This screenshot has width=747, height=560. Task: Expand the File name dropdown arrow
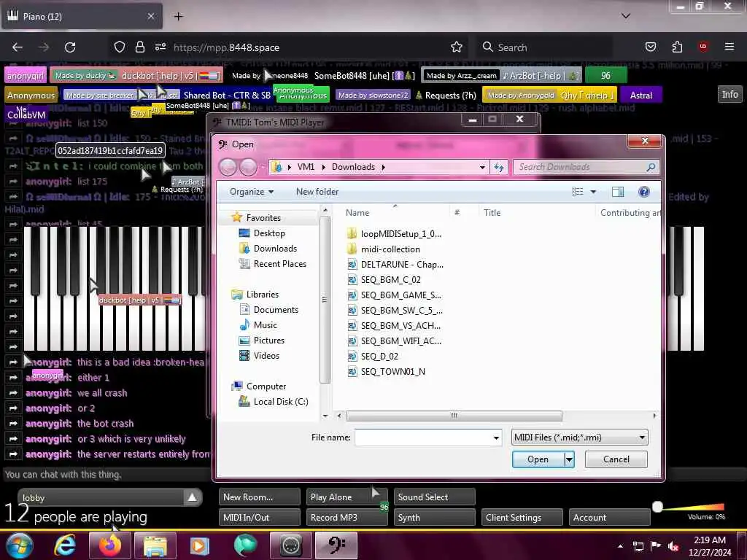pos(496,437)
